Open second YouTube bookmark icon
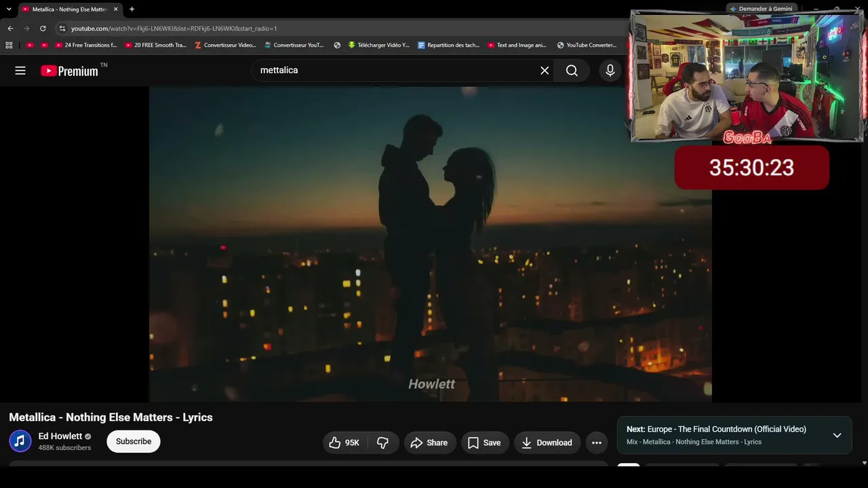Screen dimensions: 868x488 45,45
